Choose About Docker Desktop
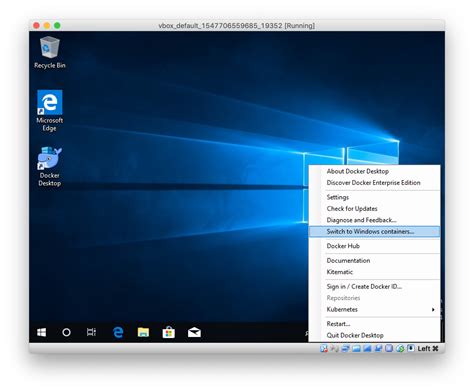The image size is (474, 392). pyautogui.click(x=374, y=171)
